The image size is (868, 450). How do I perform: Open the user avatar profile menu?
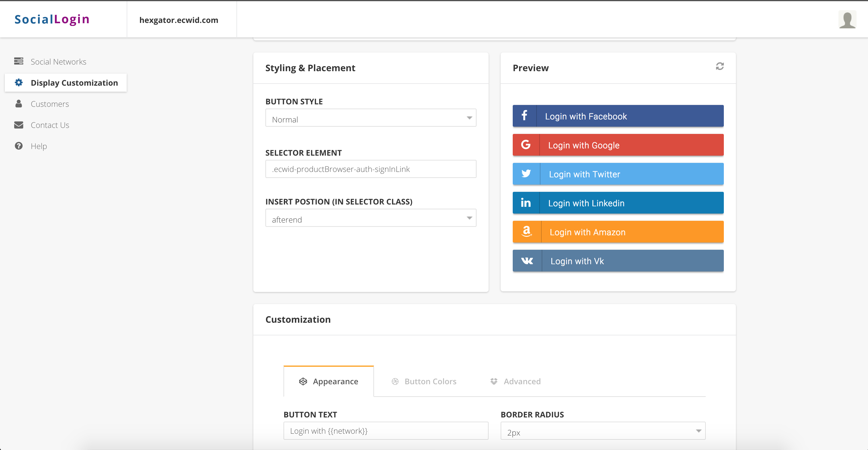[x=847, y=20]
